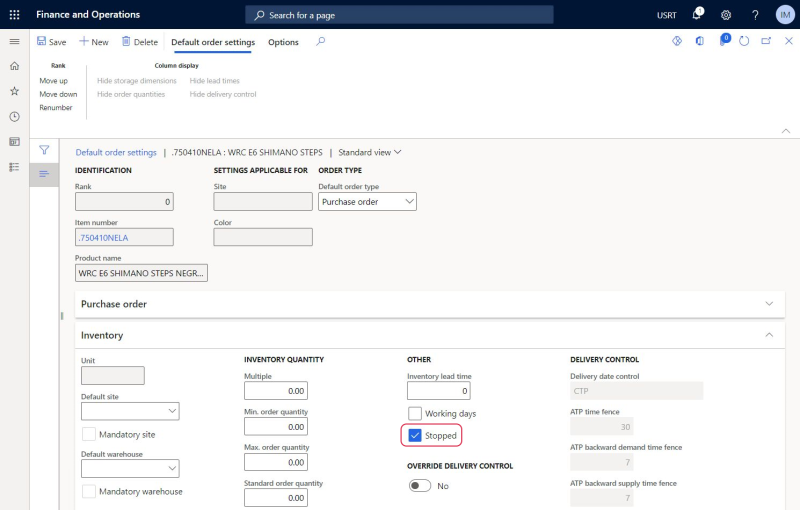
Task: Open Modules list icon in sidebar
Action: 14,167
